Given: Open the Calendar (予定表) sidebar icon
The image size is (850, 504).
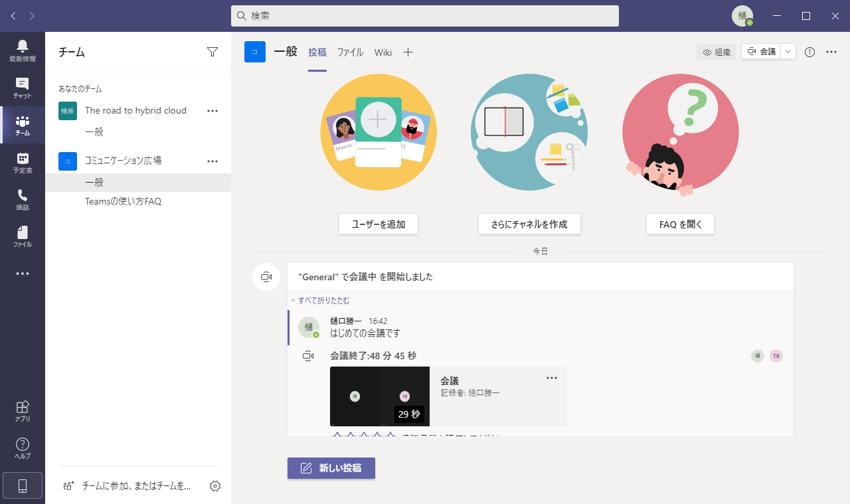Looking at the screenshot, I should point(23,162).
